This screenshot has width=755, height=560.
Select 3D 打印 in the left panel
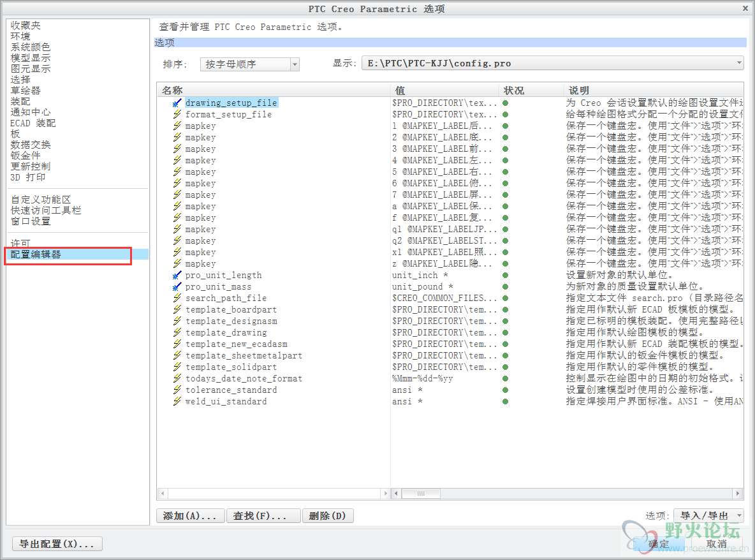28,177
